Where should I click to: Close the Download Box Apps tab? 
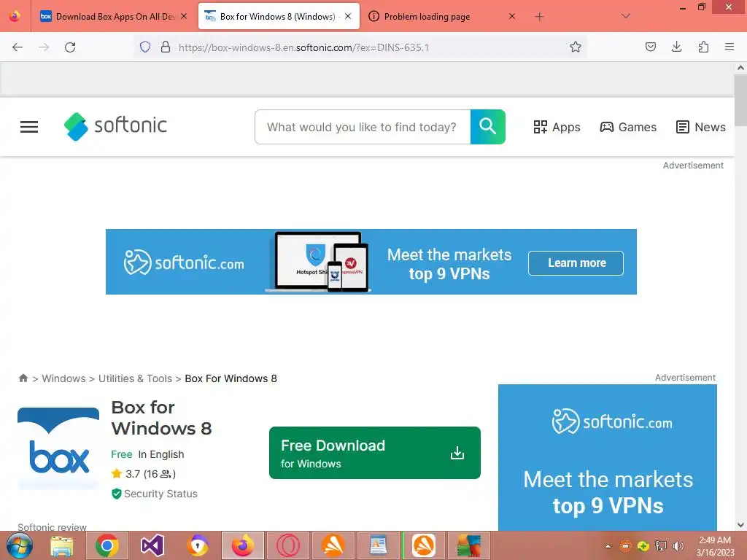(x=184, y=16)
